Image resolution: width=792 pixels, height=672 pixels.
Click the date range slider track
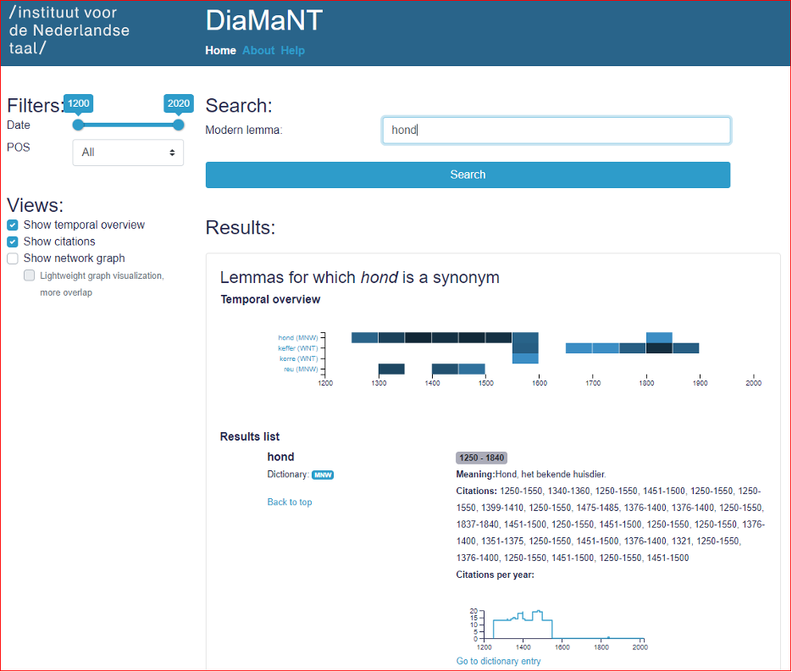click(128, 125)
